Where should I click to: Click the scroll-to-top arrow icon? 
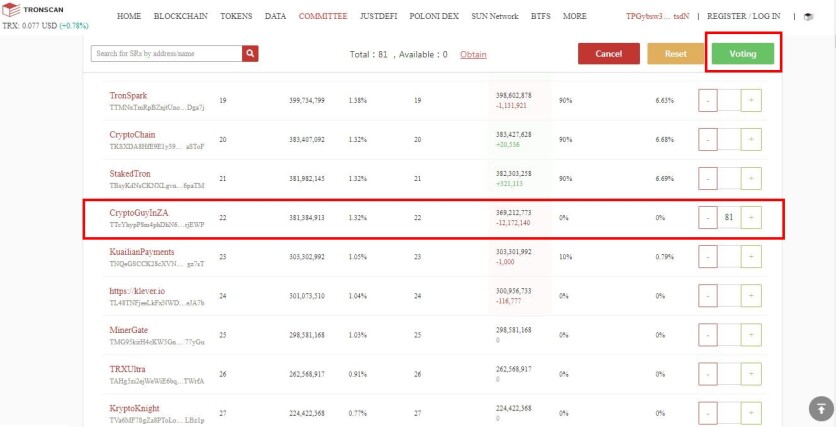(821, 409)
